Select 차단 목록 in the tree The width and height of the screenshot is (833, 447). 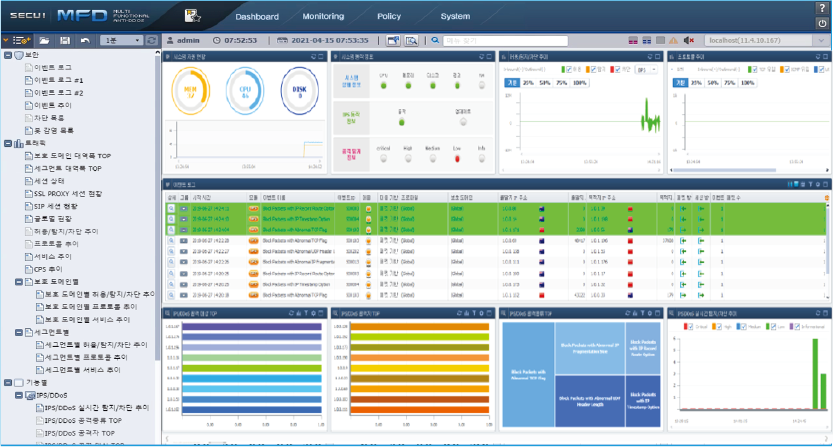click(49, 118)
